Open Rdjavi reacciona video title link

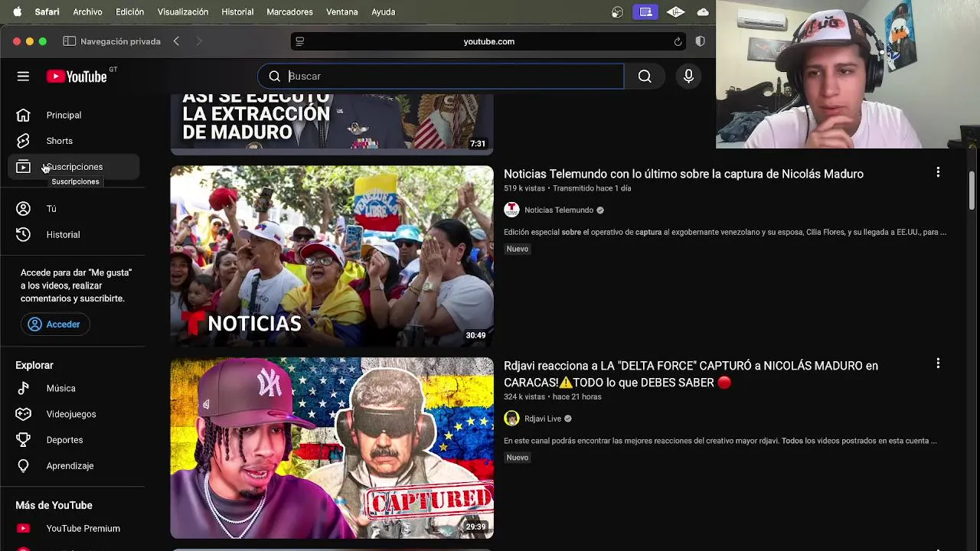[691, 373]
